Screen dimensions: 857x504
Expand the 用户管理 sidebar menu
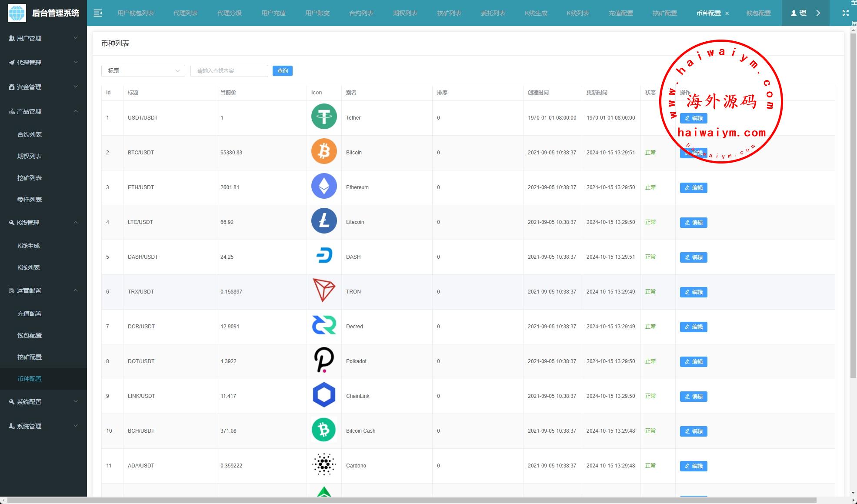click(43, 38)
